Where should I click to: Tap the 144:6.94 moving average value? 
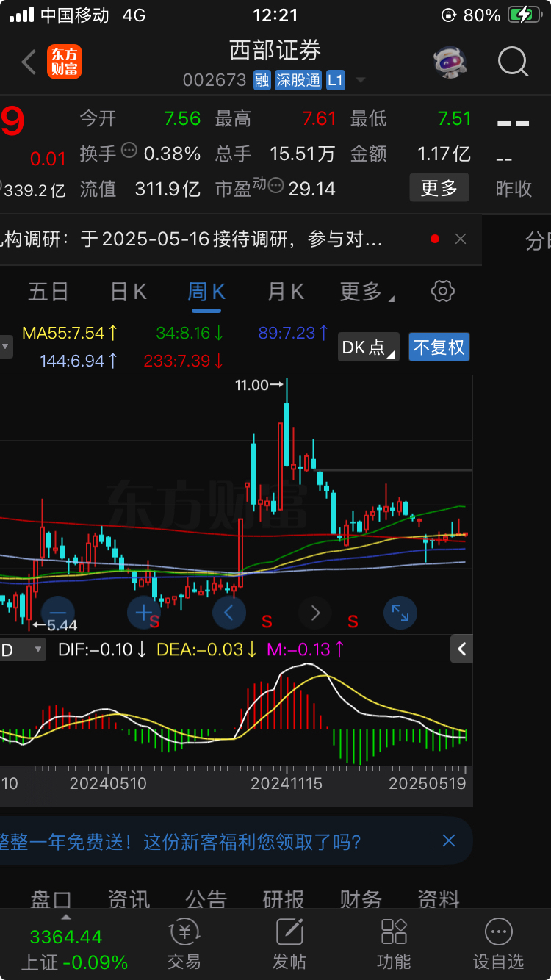click(79, 361)
